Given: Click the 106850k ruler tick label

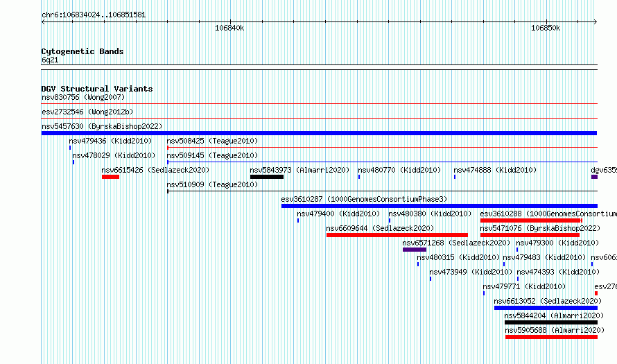Looking at the screenshot, I should click(546, 28).
